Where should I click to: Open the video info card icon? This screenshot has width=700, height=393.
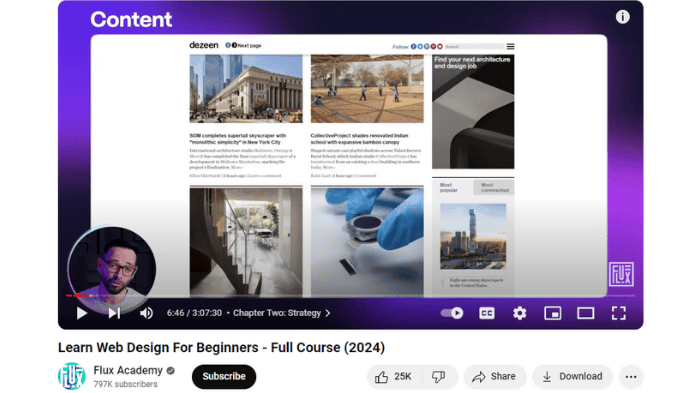pyautogui.click(x=623, y=17)
